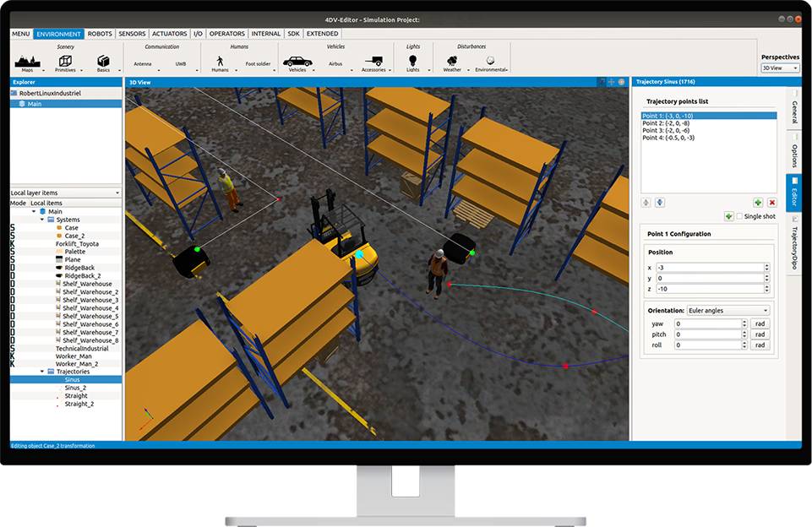812x527 pixels.
Task: Open the Lights bulb tool
Action: coord(412,61)
